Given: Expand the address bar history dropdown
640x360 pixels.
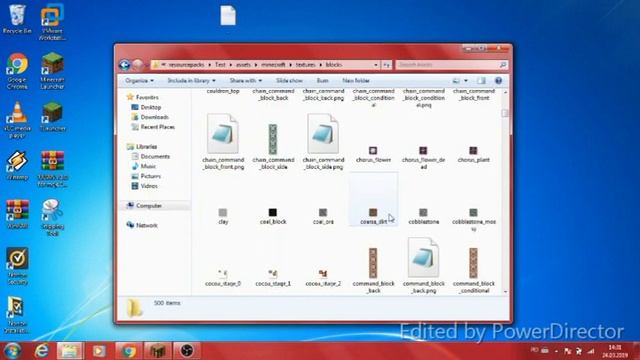Looking at the screenshot, I should click(376, 64).
